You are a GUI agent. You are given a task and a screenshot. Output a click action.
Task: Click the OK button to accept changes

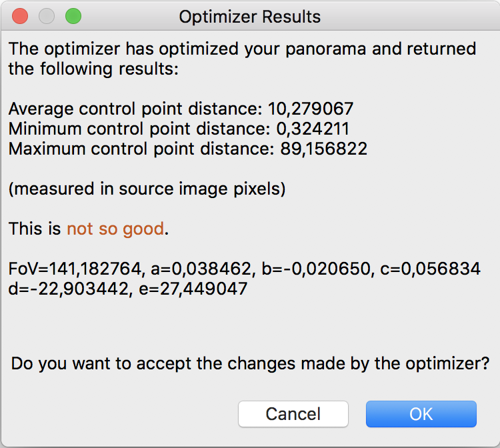[x=421, y=414]
